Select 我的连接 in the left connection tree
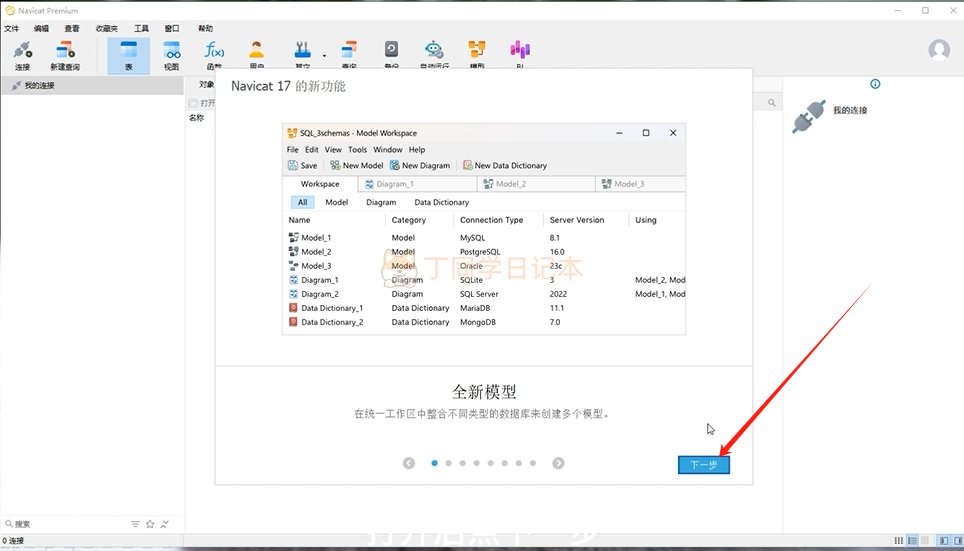Screen dimensions: 964x551 tap(40, 86)
